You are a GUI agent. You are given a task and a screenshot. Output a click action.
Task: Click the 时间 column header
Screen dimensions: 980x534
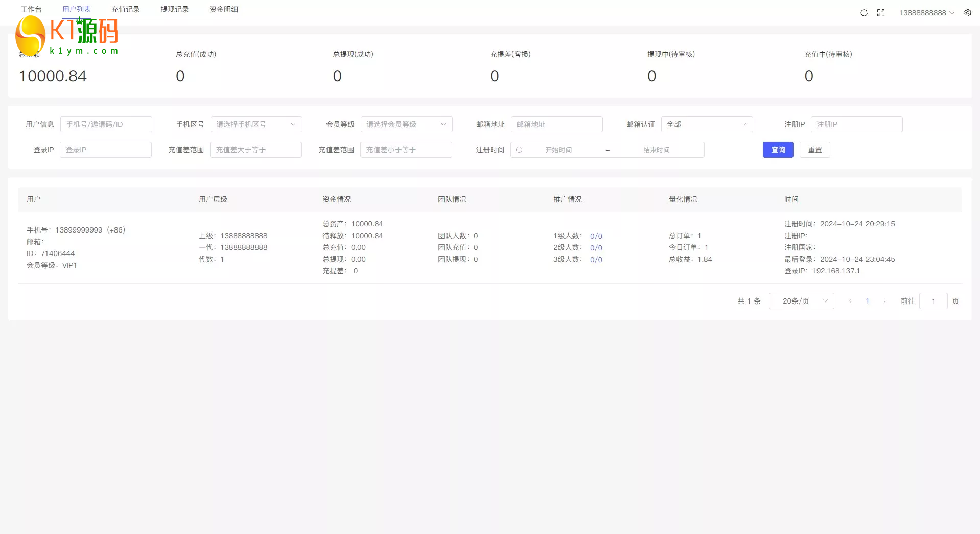pos(791,199)
